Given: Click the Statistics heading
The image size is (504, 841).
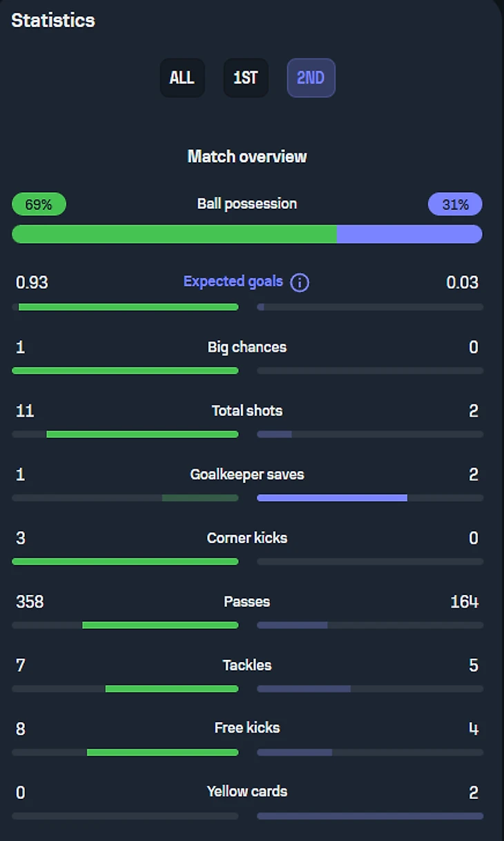Looking at the screenshot, I should click(x=53, y=21).
